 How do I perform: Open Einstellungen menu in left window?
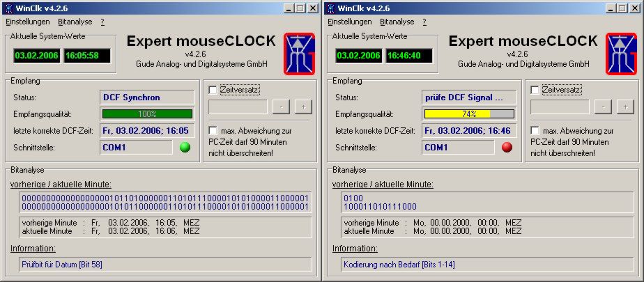pyautogui.click(x=27, y=22)
